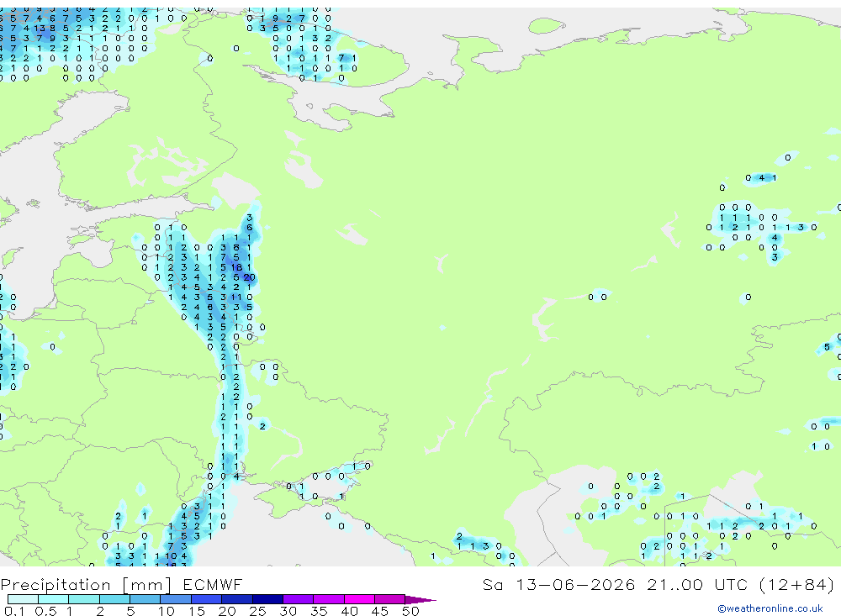Click the 0.5–1 mm legend color swatch

[53, 599]
